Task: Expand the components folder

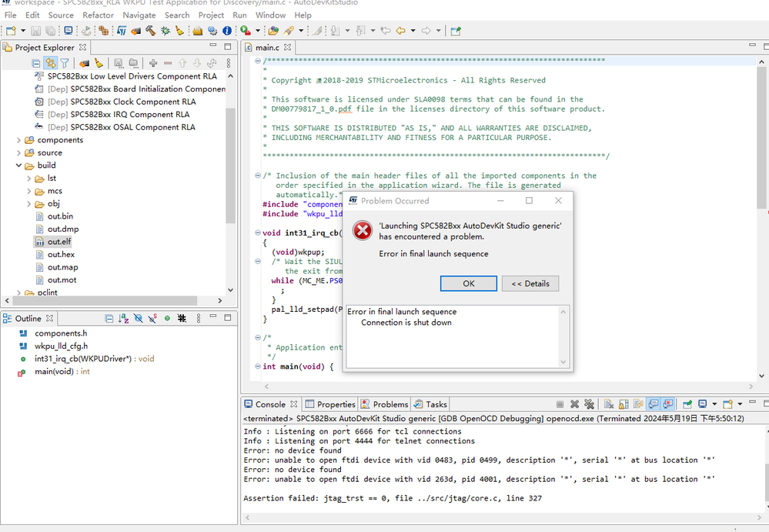Action: click(x=18, y=140)
